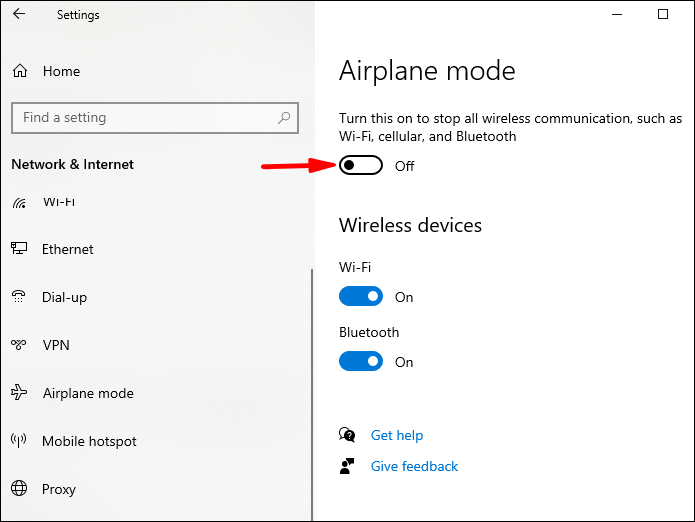This screenshot has height=522, width=695.
Task: Disable the Bluetooth toggle
Action: tap(361, 362)
